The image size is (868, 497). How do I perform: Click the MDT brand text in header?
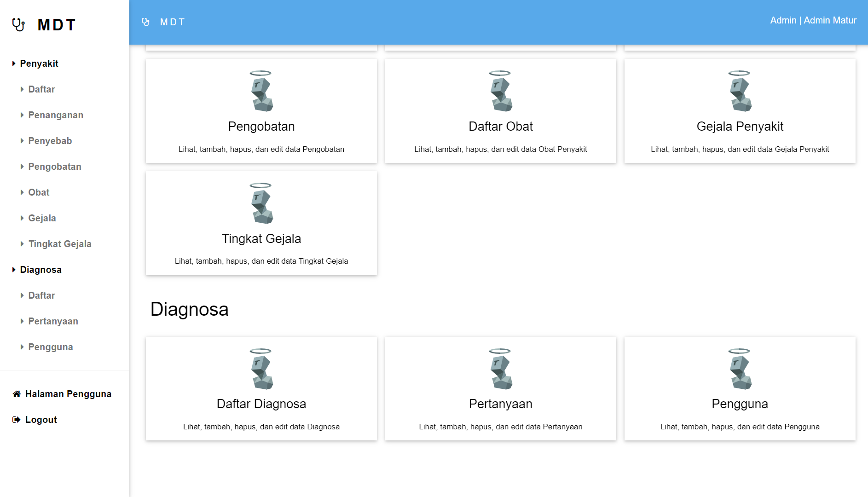[173, 22]
